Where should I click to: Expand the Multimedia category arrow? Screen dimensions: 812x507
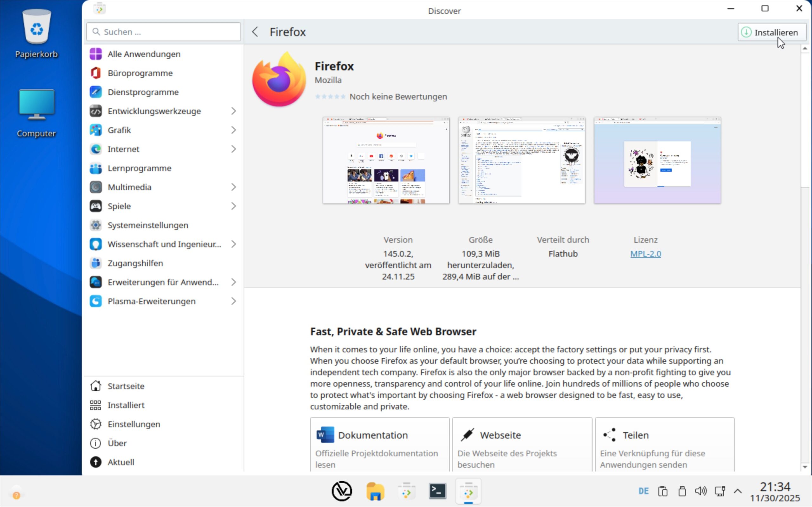[233, 187]
